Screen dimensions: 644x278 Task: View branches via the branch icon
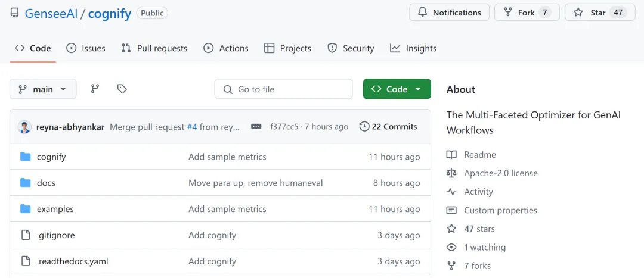coord(95,89)
